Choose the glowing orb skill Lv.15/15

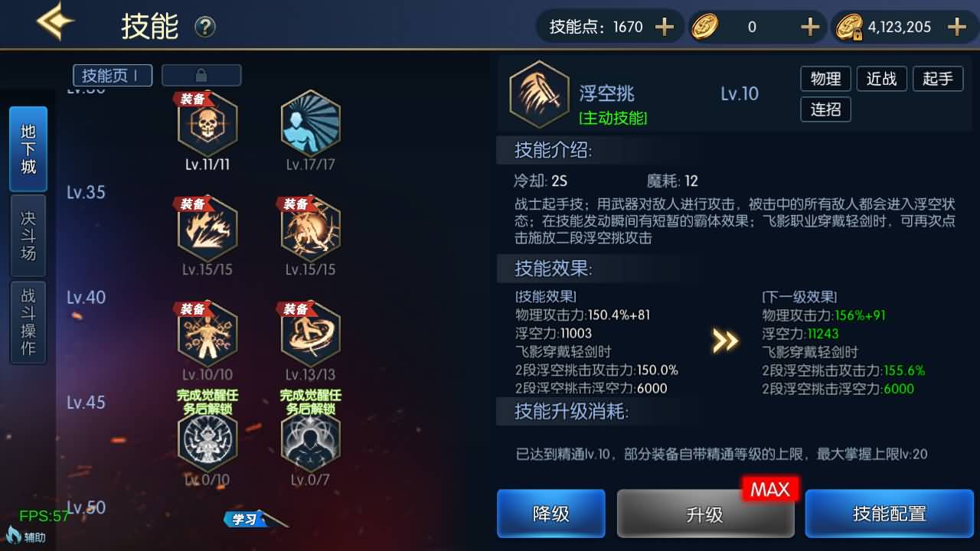click(311, 228)
